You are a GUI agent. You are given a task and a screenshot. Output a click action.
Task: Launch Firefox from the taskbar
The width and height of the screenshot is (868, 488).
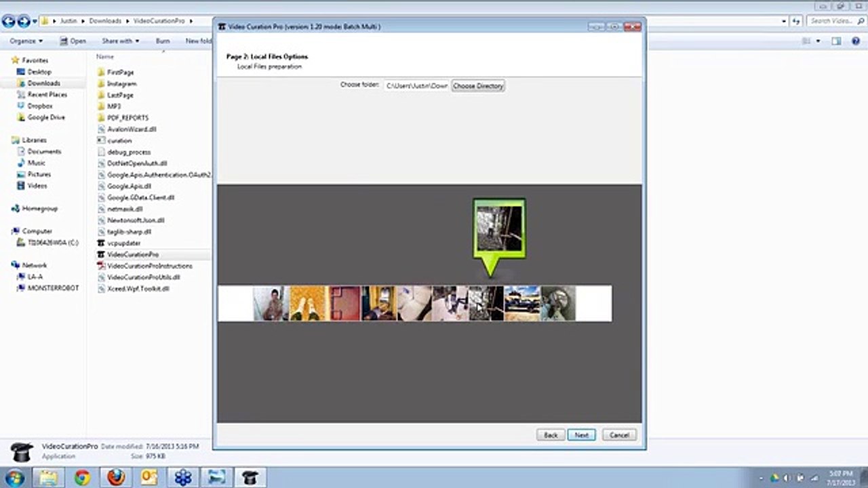pos(116,477)
